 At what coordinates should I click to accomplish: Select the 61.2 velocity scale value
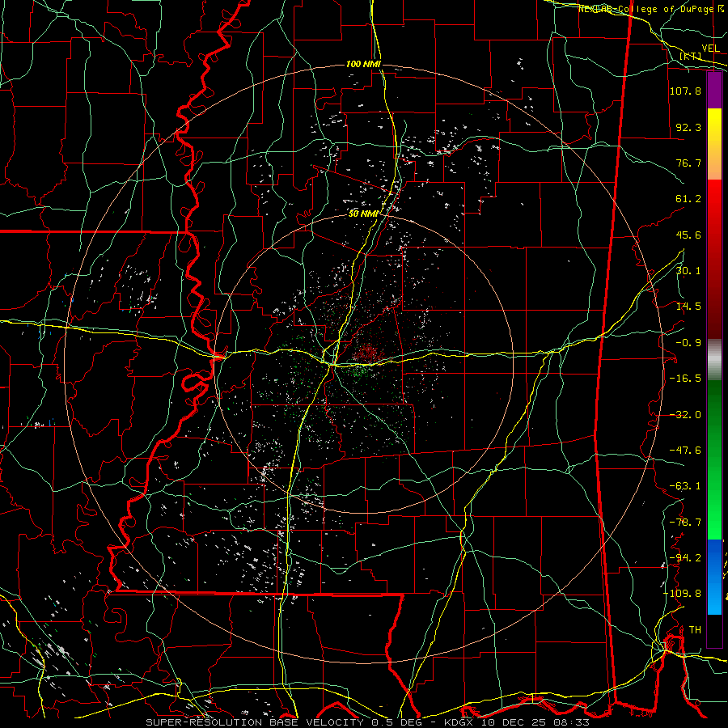[688, 199]
